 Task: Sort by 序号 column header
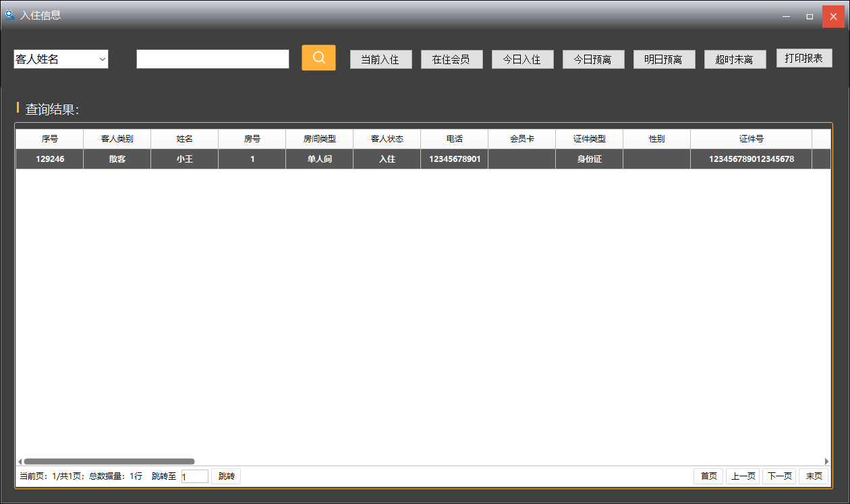[x=49, y=139]
